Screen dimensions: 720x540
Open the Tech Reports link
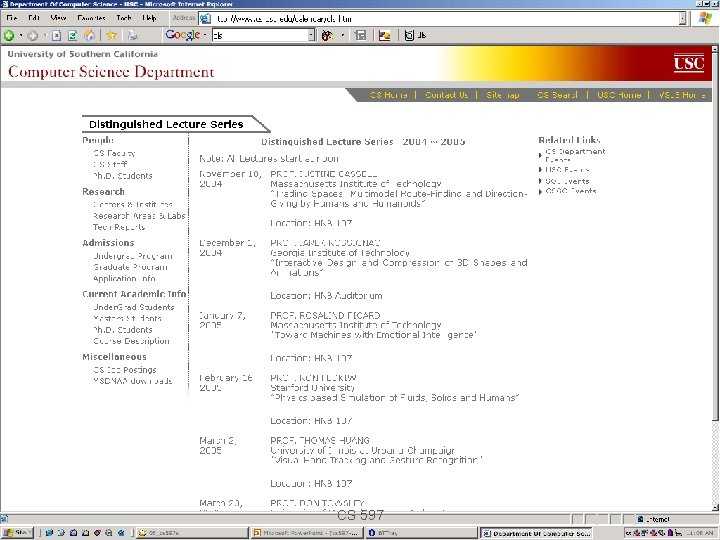tap(119, 227)
